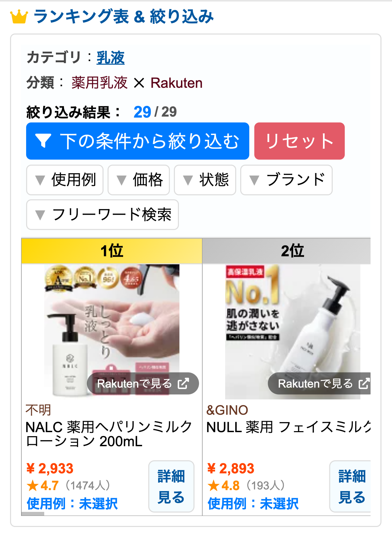392x536 pixels.
Task: Click the funnel icon in the blue filter button
Action: pos(43,140)
